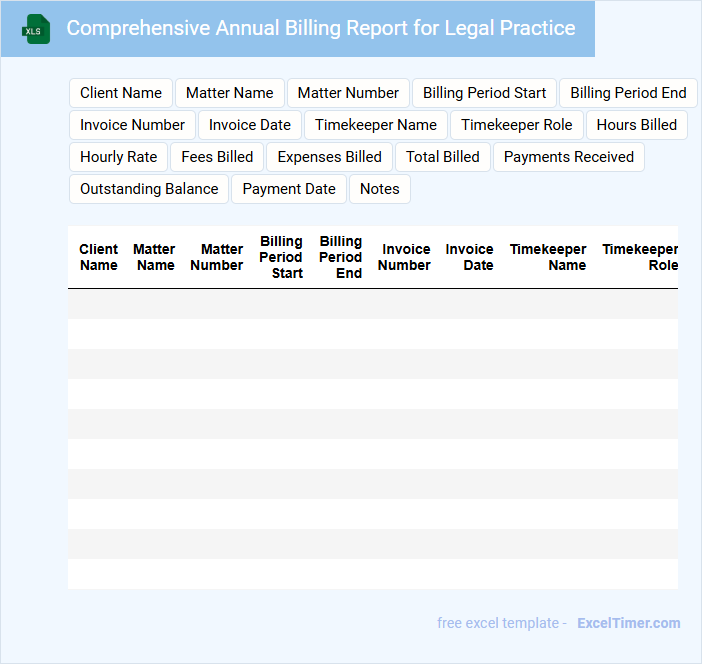702x664 pixels.
Task: Select the Timekeeper Name tag
Action: [x=375, y=125]
